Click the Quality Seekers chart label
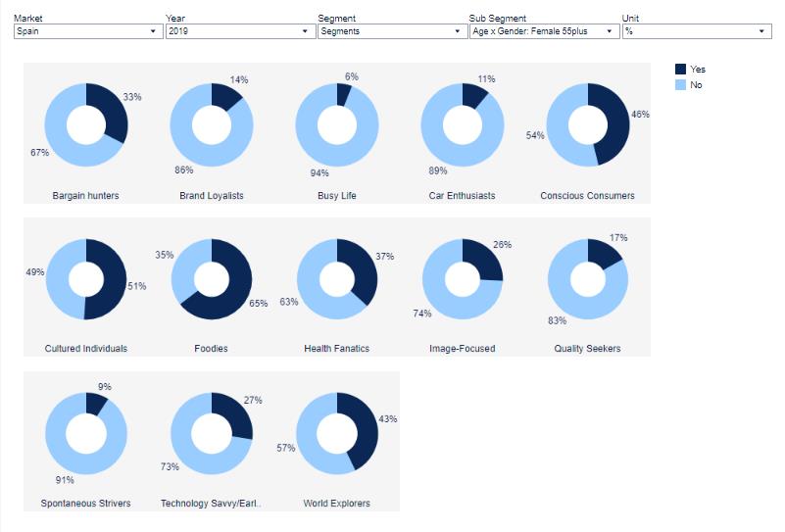The image size is (785, 532). coord(587,349)
